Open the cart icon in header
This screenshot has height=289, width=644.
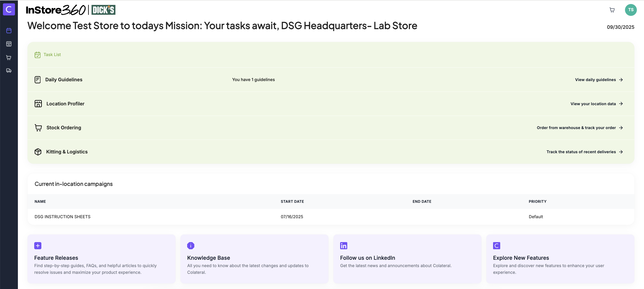tap(612, 10)
